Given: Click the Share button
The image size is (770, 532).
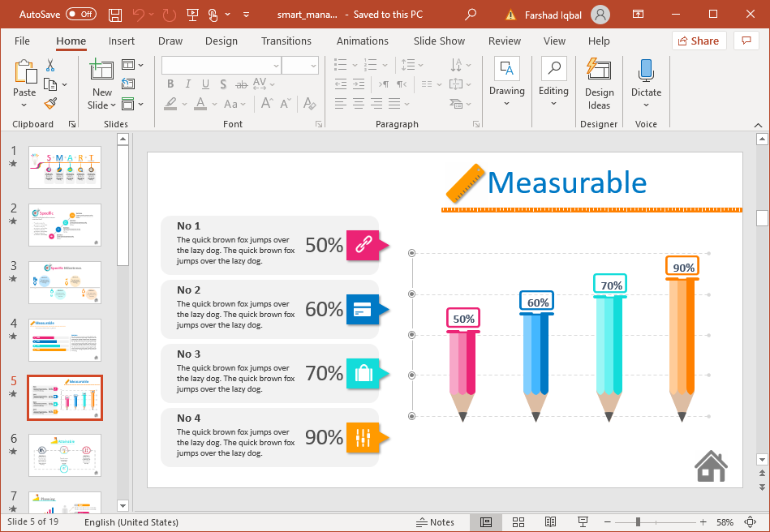Looking at the screenshot, I should pos(699,41).
